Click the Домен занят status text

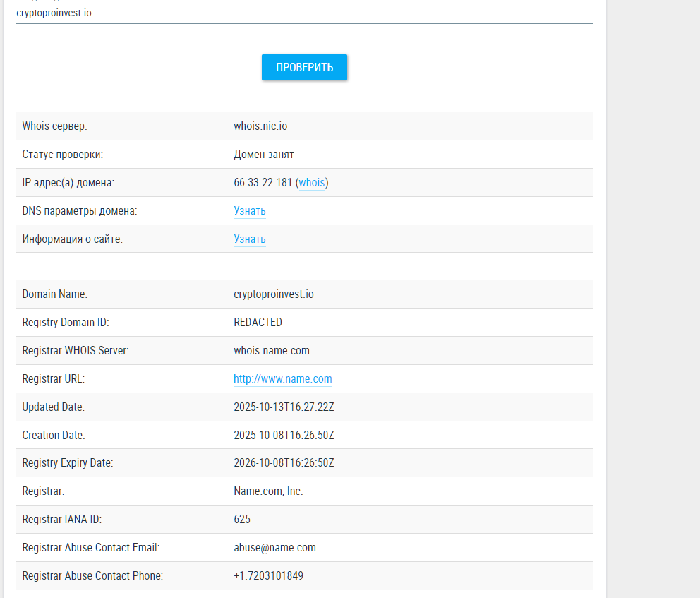pyautogui.click(x=263, y=155)
